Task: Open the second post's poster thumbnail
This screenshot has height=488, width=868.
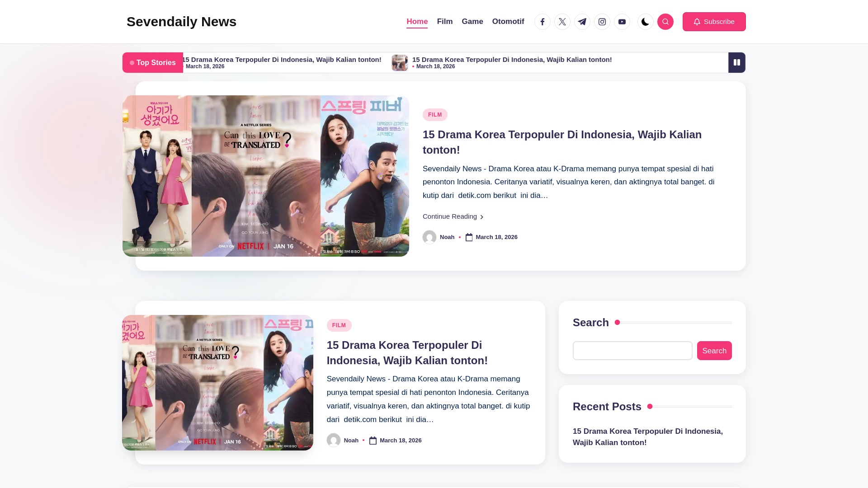Action: coord(217,383)
